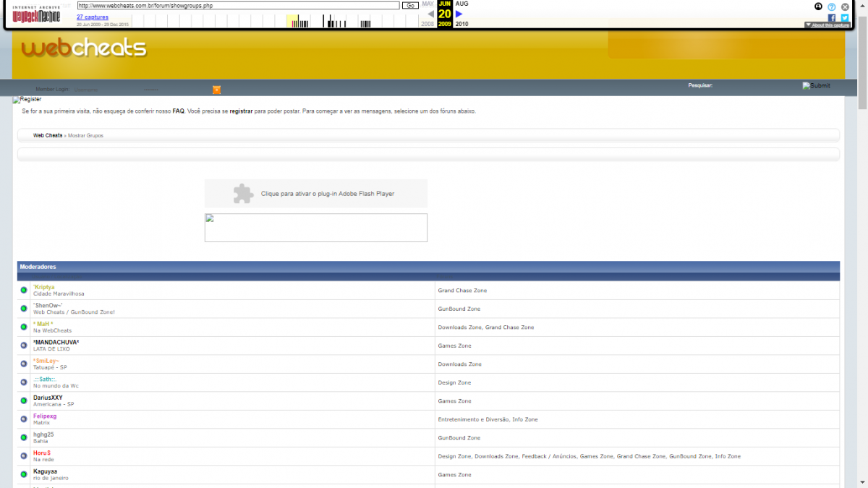The height and width of the screenshot is (488, 868).
Task: Click the 'Cidade Maravilhosa' location text
Action: [59, 294]
